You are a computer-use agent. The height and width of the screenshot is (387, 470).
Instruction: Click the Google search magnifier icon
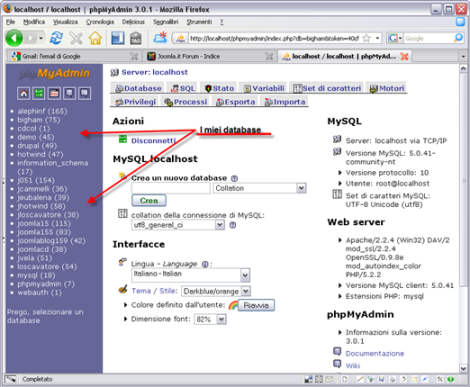coord(458,38)
